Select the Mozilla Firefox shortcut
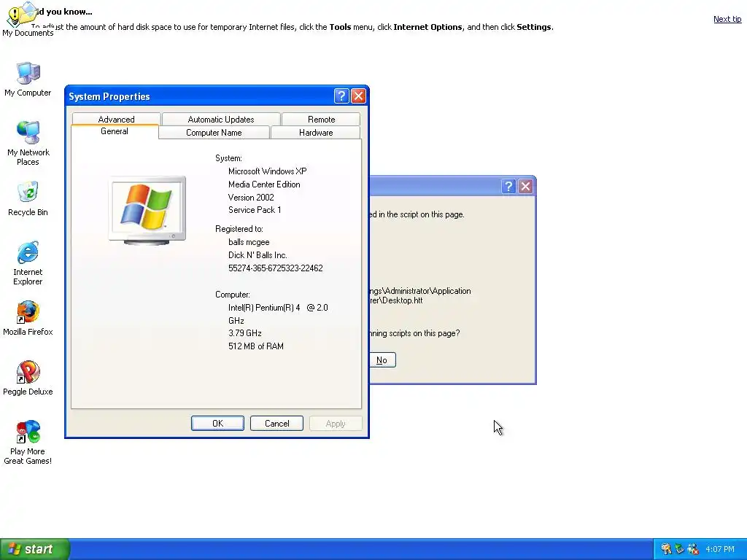This screenshot has width=747, height=560. pyautogui.click(x=28, y=312)
